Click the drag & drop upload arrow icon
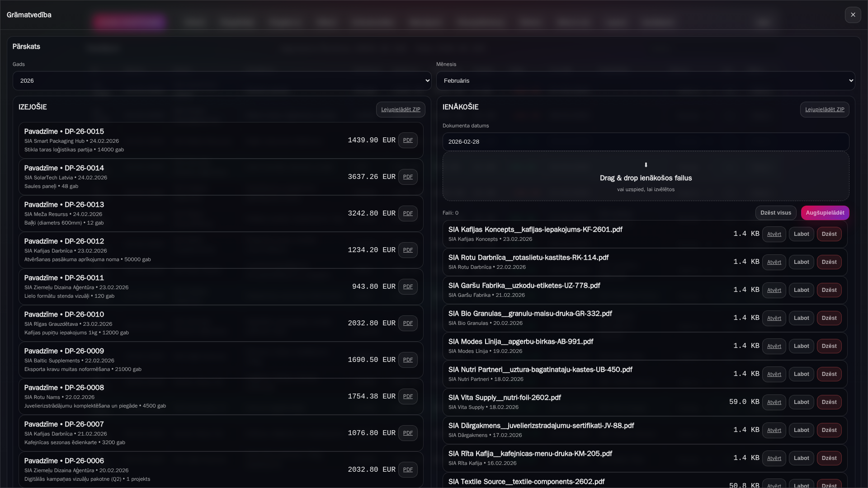868x488 pixels. (646, 165)
